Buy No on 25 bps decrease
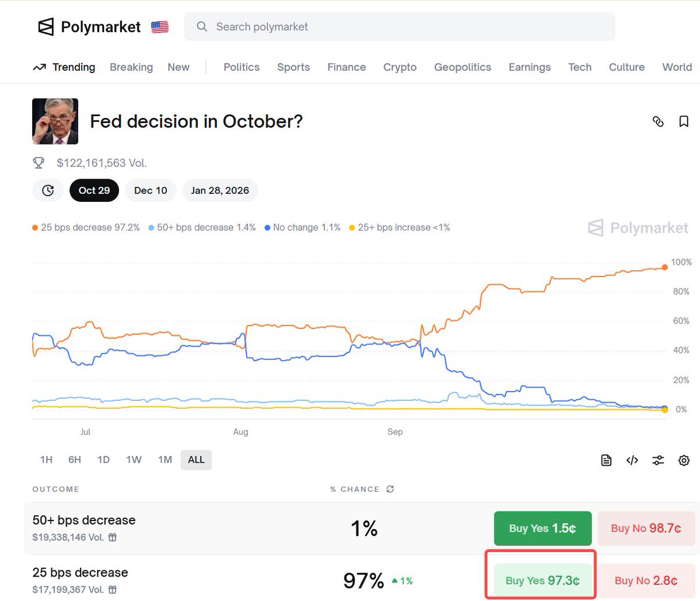The height and width of the screenshot is (601, 700). pyautogui.click(x=646, y=581)
